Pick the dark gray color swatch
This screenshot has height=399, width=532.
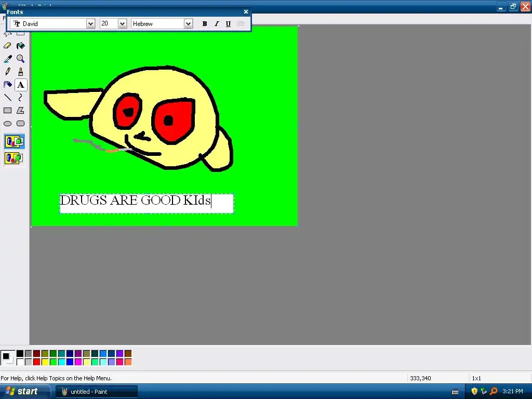[29, 354]
